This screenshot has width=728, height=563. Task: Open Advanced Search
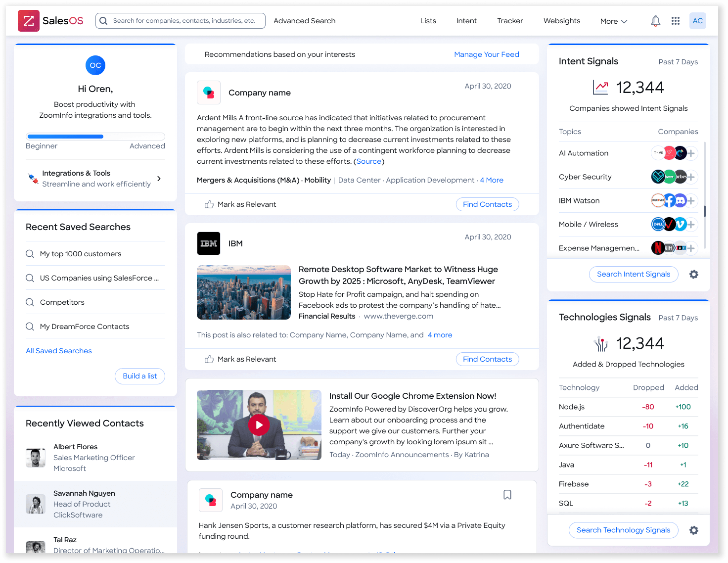(305, 21)
